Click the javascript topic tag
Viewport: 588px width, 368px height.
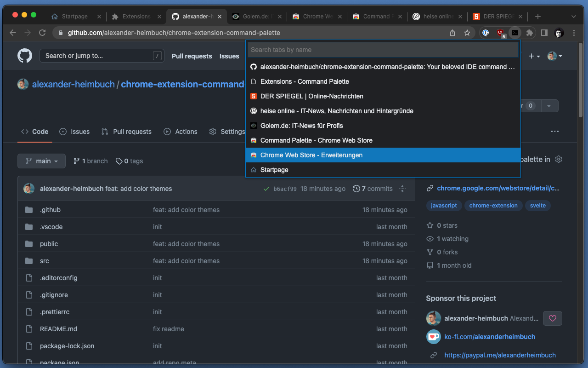pyautogui.click(x=444, y=206)
